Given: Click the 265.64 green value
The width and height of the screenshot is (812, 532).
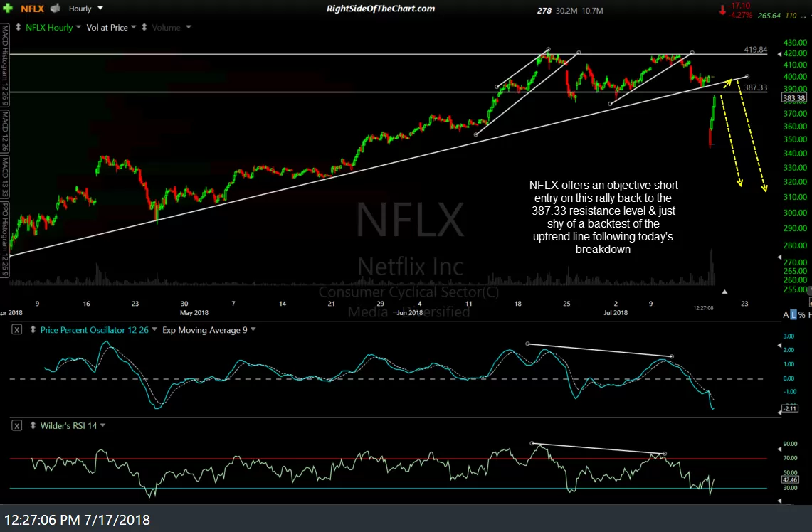Looking at the screenshot, I should (x=769, y=16).
